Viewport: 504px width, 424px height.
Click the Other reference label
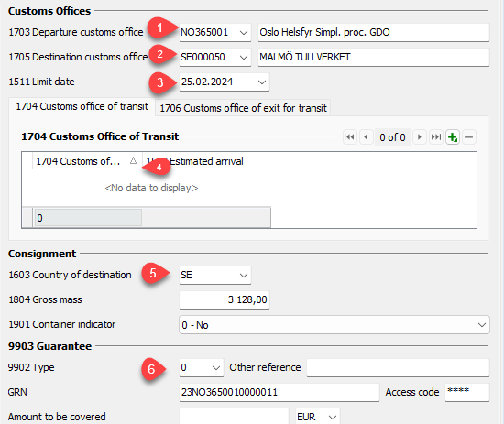click(265, 367)
